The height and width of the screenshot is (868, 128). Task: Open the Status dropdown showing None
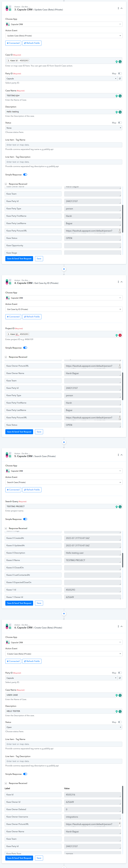64,128
